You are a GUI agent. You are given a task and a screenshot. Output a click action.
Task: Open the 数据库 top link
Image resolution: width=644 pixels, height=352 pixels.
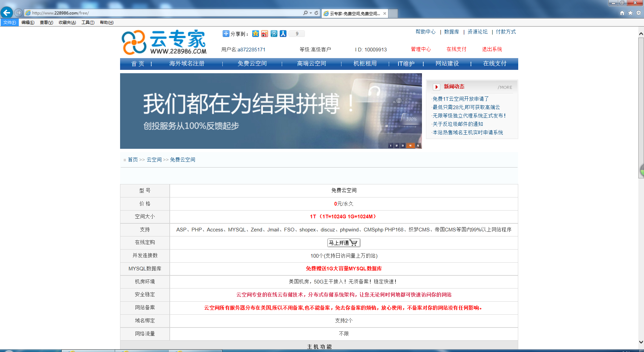(x=451, y=32)
